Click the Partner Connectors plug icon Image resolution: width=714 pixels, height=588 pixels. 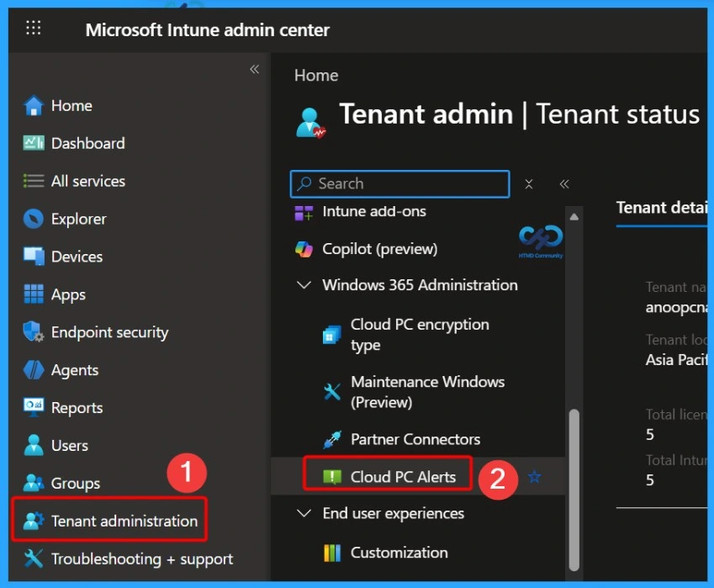pyautogui.click(x=332, y=439)
